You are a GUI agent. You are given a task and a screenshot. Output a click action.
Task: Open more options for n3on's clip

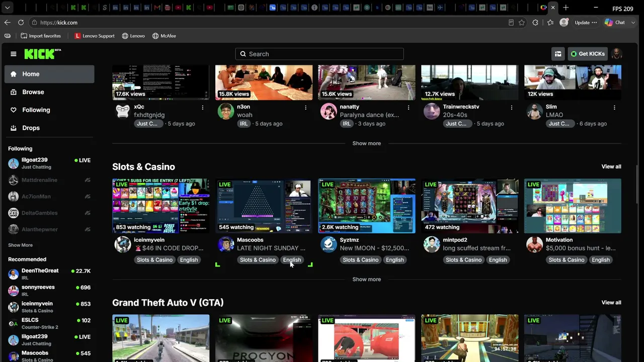305,108
